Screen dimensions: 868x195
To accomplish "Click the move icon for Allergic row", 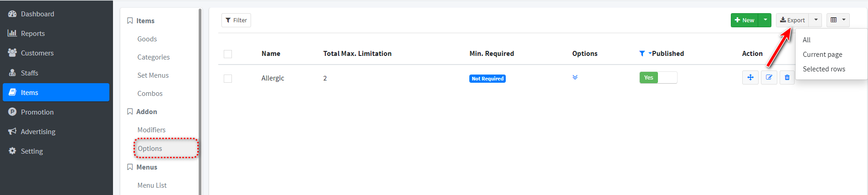I will point(750,77).
